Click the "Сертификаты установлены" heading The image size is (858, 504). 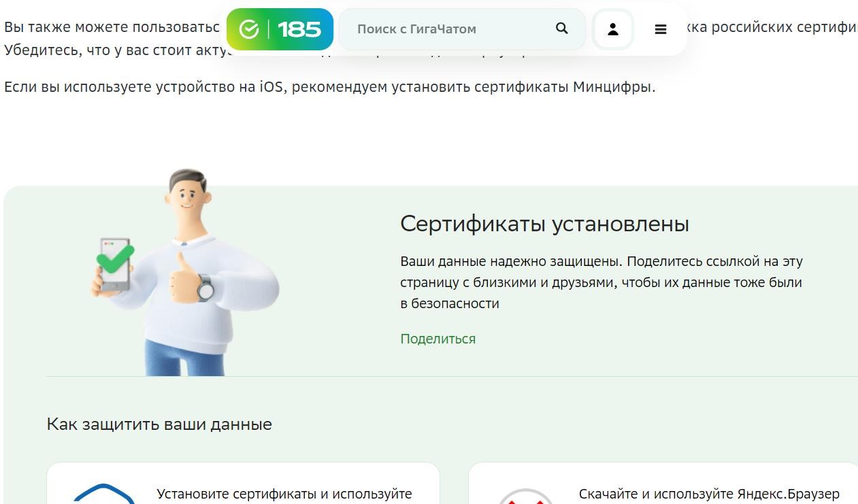(x=544, y=224)
